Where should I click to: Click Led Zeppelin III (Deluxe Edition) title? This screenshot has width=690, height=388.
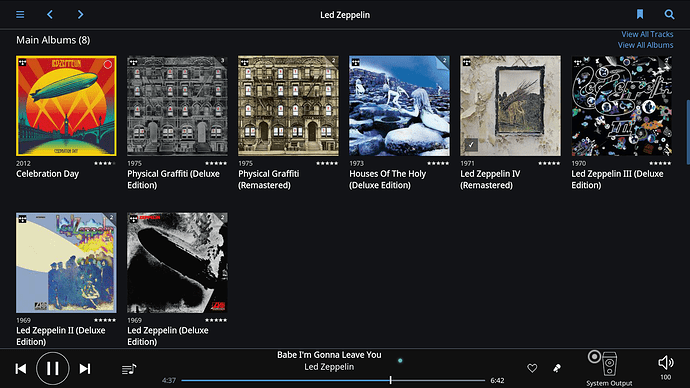617,179
